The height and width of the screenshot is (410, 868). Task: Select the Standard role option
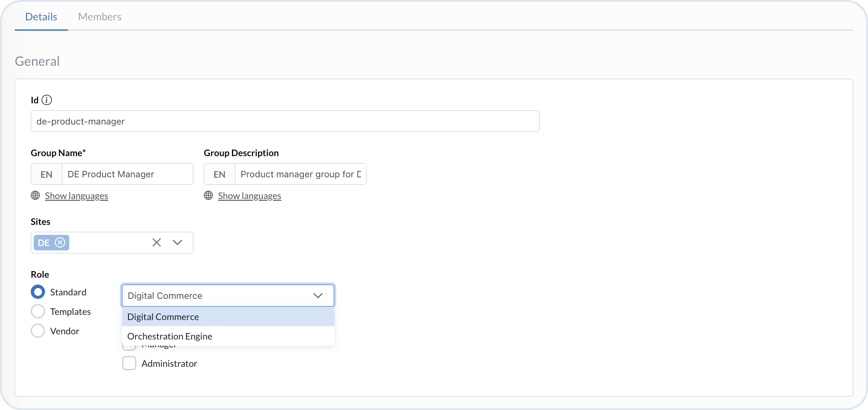click(x=38, y=292)
